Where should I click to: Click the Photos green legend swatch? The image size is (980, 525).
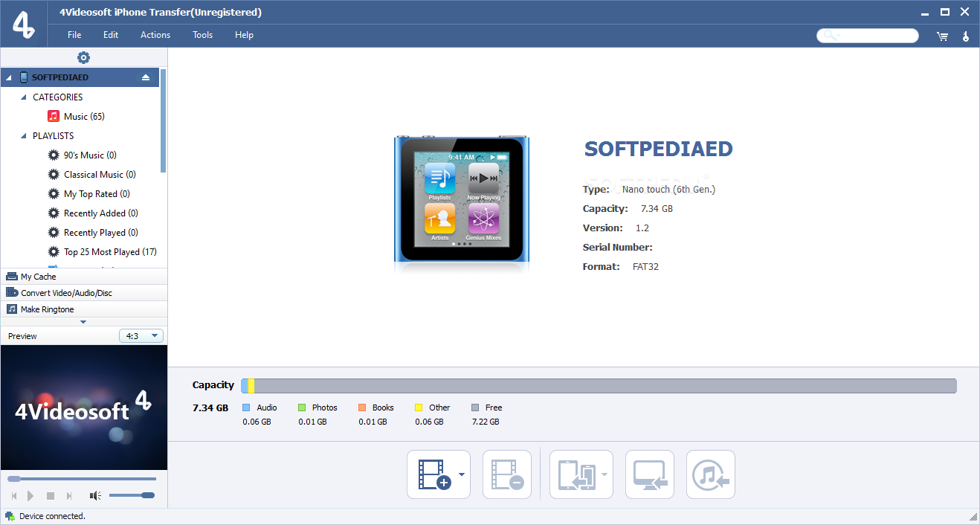tap(302, 408)
